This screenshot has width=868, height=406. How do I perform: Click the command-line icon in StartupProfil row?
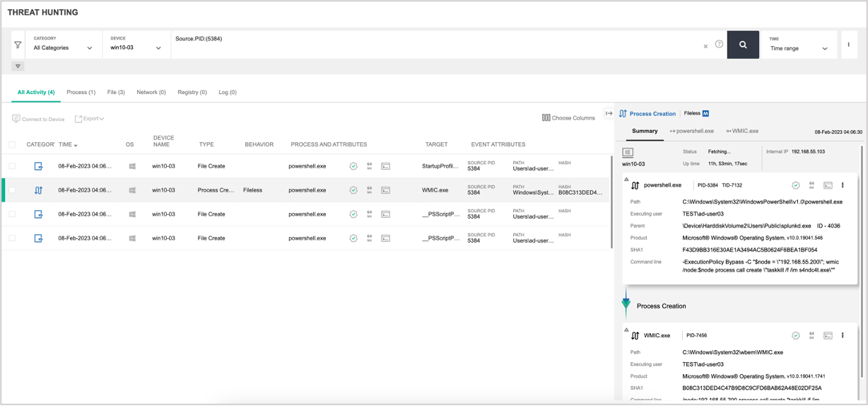point(386,166)
